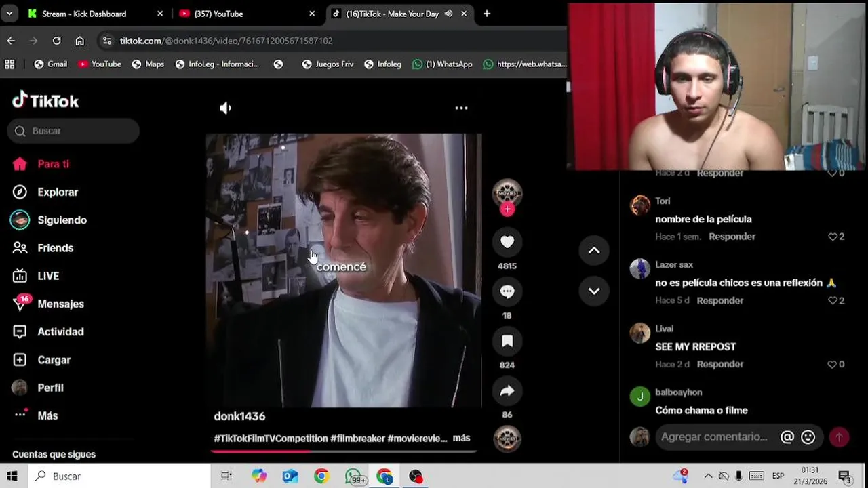This screenshot has height=488, width=868.
Task: Open the sound disc below share count
Action: pos(507,439)
